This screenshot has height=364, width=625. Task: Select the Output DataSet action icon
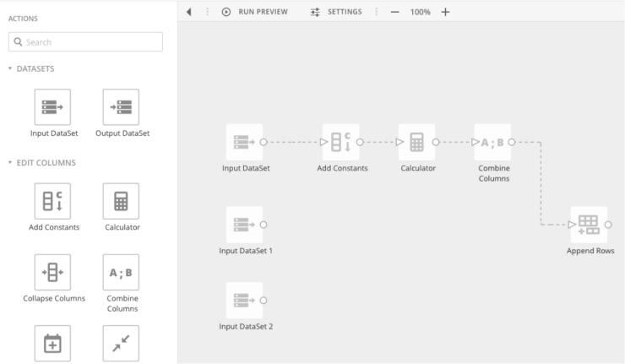coord(121,107)
